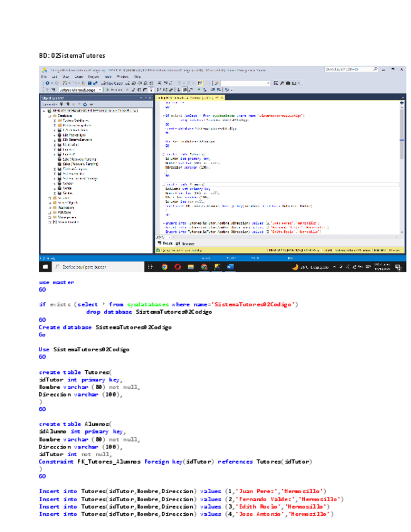The height and width of the screenshot is (532, 411).
Task: Click the Windows taskbar search box
Action: coord(94,266)
